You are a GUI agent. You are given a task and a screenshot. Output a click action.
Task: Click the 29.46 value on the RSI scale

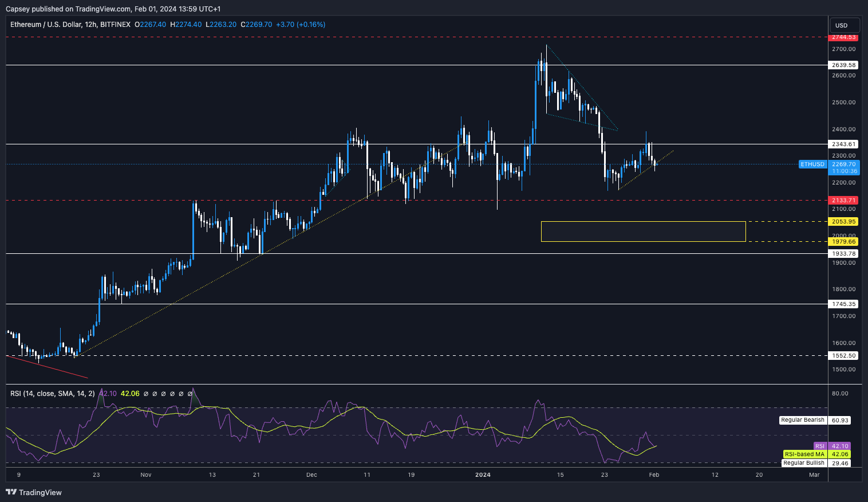point(840,463)
